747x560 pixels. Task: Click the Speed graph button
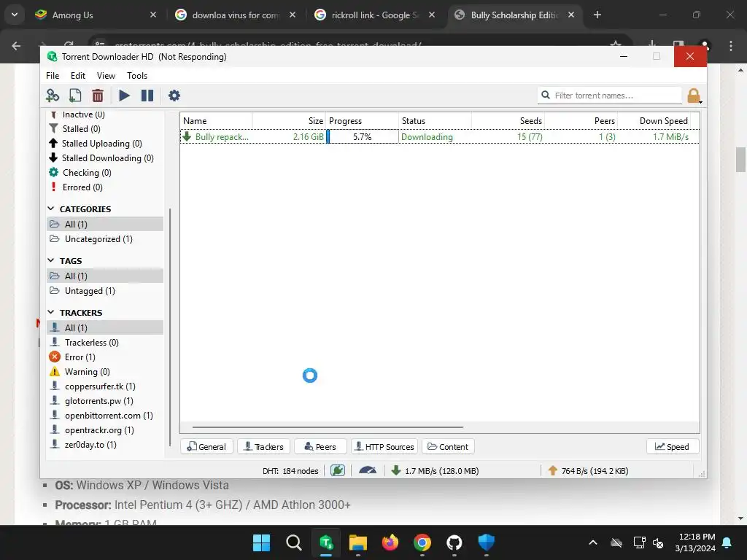tap(672, 447)
